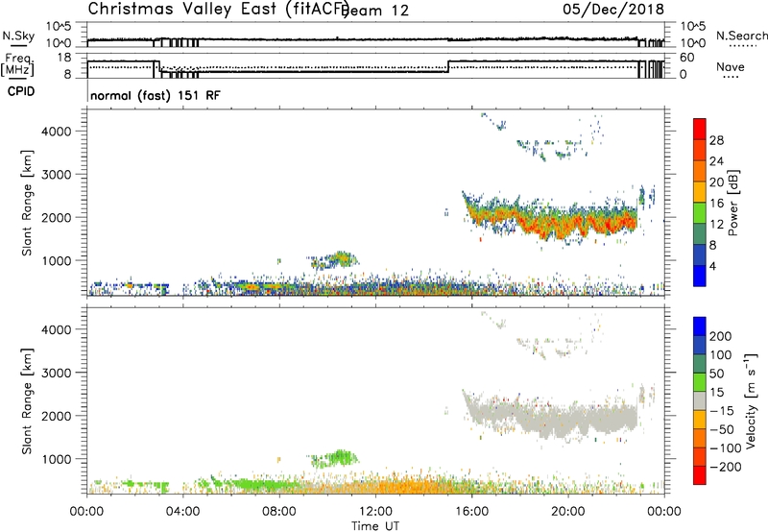Click the 'Slant Range [km]' label of power panel
768x532 pixels.
(27, 203)
